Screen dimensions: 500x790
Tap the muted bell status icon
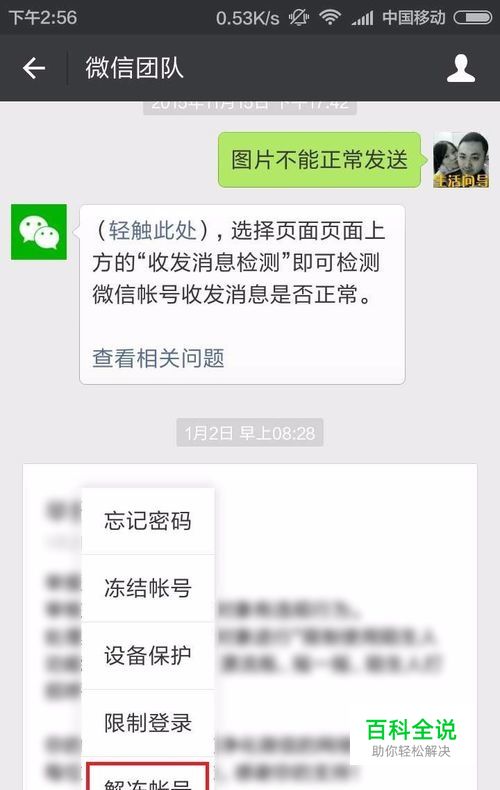[x=298, y=18]
